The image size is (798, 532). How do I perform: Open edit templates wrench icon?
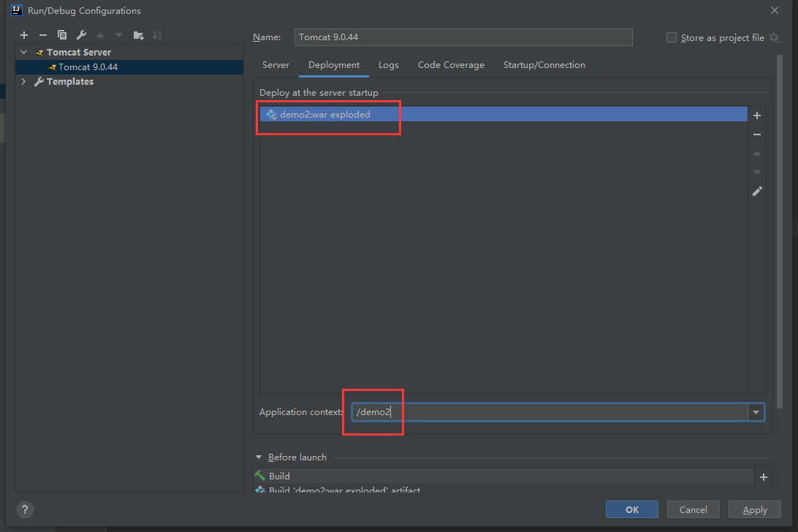click(x=81, y=35)
